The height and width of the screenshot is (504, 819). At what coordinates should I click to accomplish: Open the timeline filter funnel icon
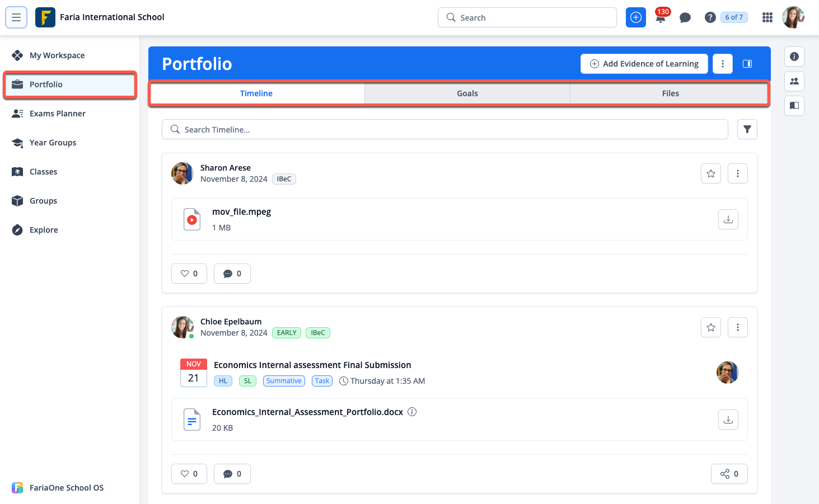[x=747, y=130]
